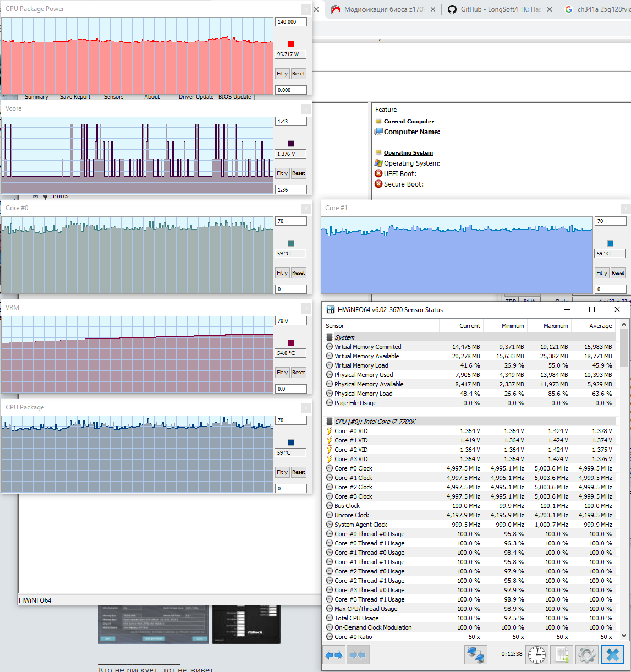Open the Current Computer link in HWiNFO64

click(409, 122)
